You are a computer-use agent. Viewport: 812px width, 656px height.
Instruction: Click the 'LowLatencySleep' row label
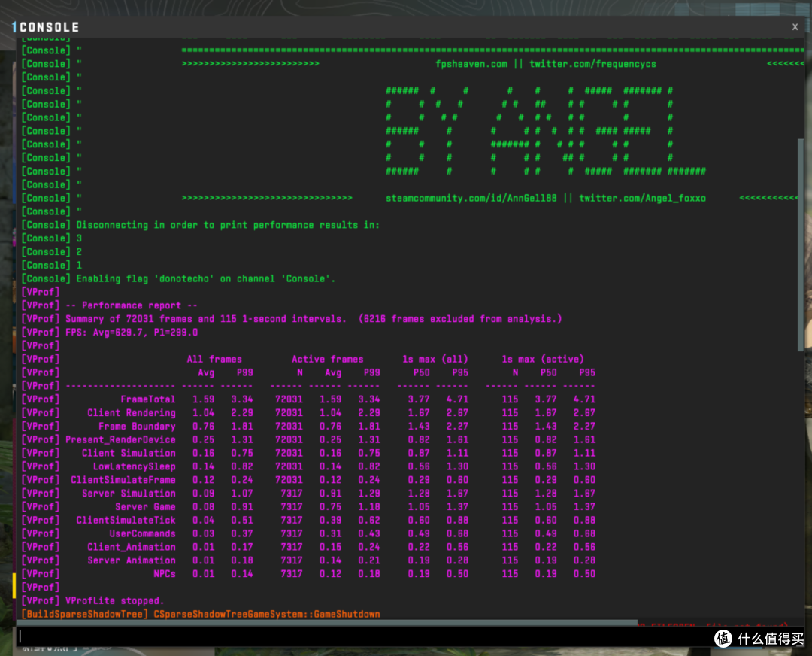click(x=135, y=467)
